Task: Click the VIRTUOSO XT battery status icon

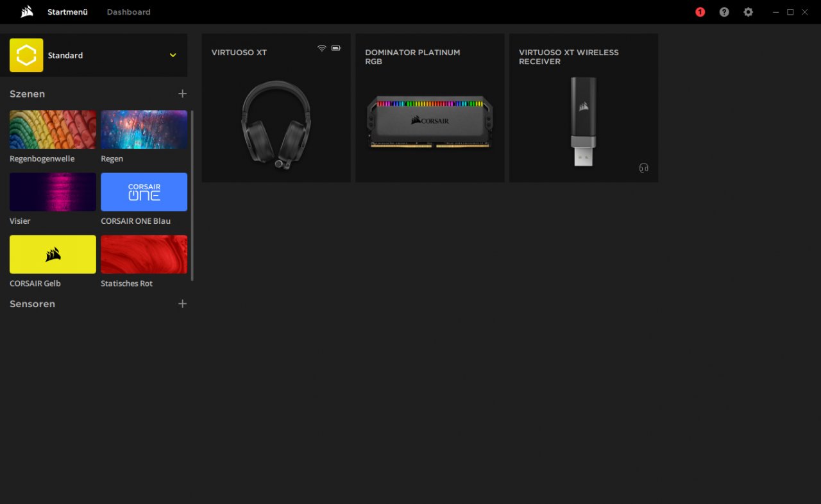Action: [x=336, y=48]
